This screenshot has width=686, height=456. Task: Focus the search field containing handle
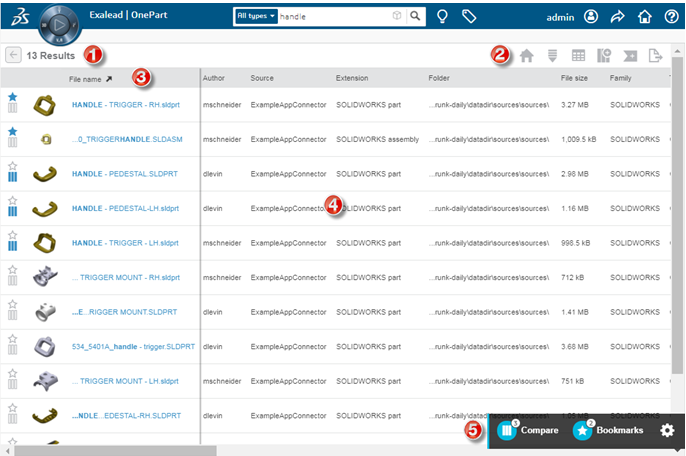pyautogui.click(x=334, y=17)
